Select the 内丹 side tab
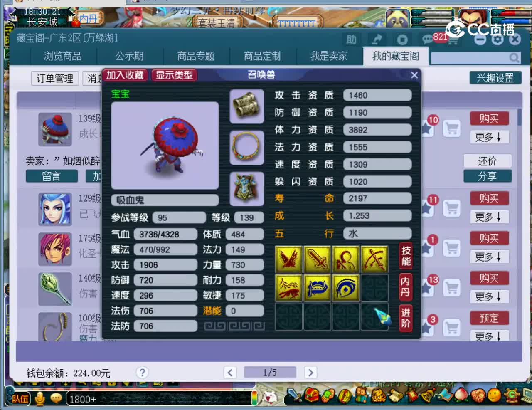 click(406, 287)
